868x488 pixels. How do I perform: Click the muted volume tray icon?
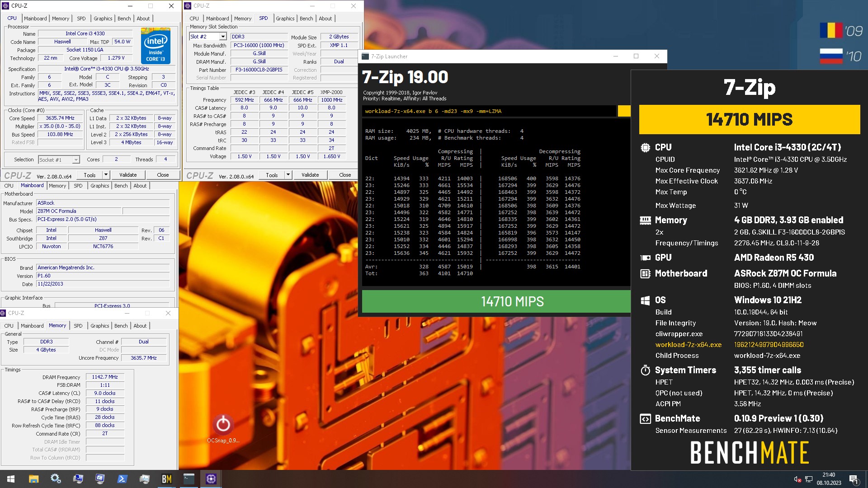point(797,479)
